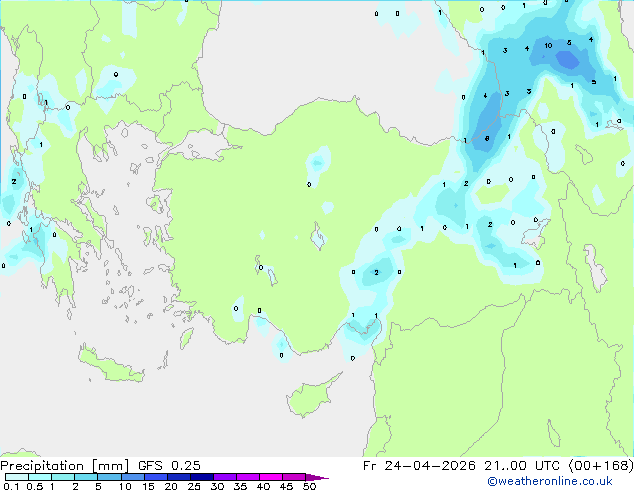Click the 2–5 mm legend color swatch

[x=86, y=477]
